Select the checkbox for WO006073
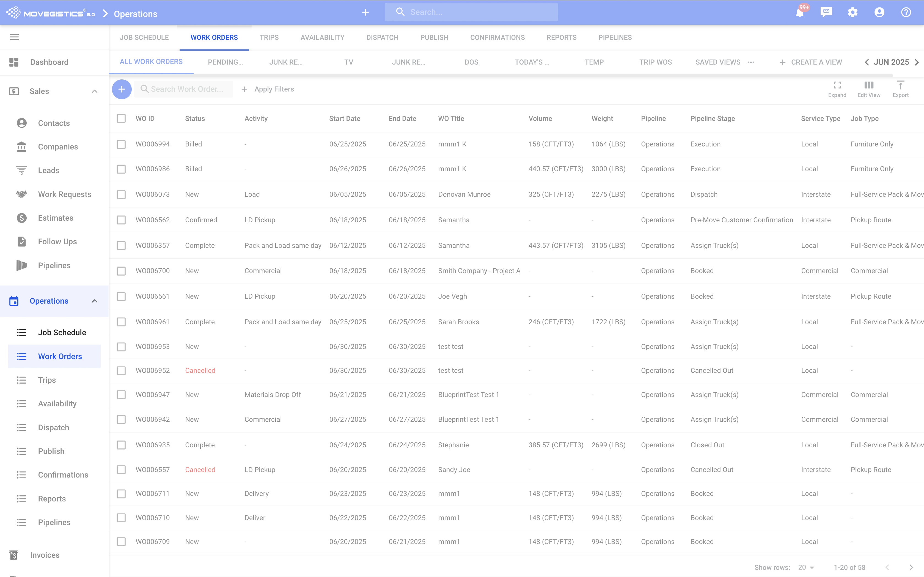924x577 pixels. click(121, 195)
